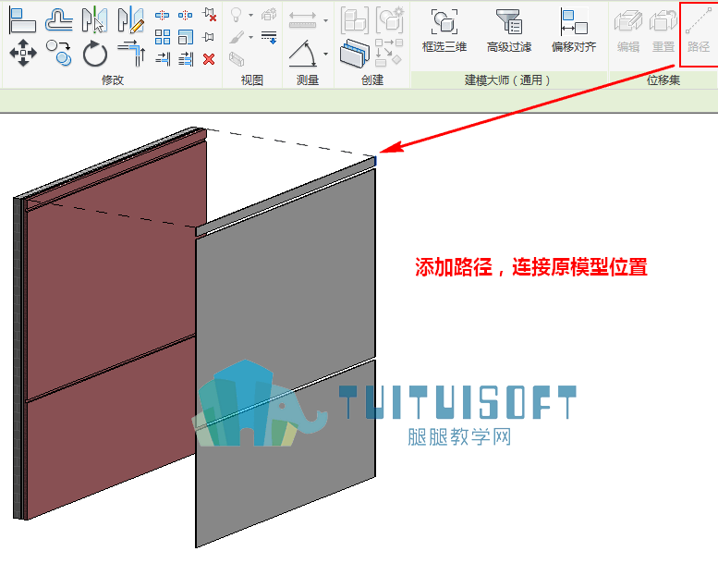Screen dimensions: 718x588
Task: Expand the angular Measure tool dropdown
Action: click(x=325, y=54)
